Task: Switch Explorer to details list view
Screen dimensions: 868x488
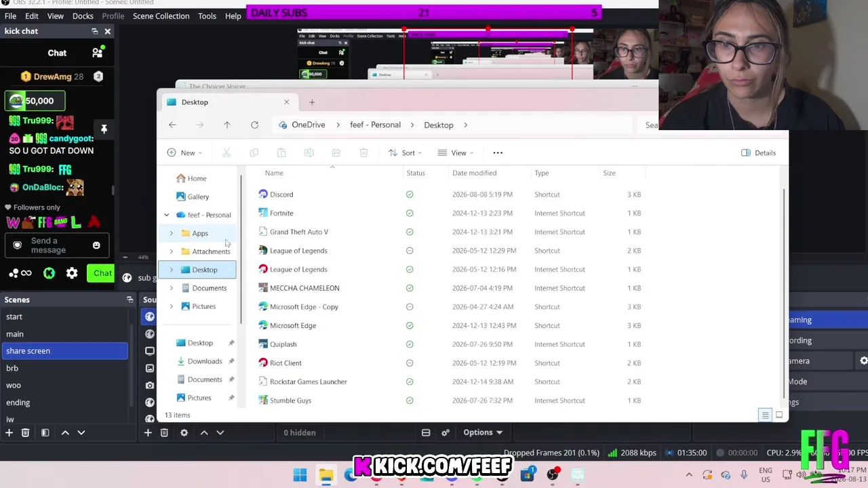Action: pos(765,415)
